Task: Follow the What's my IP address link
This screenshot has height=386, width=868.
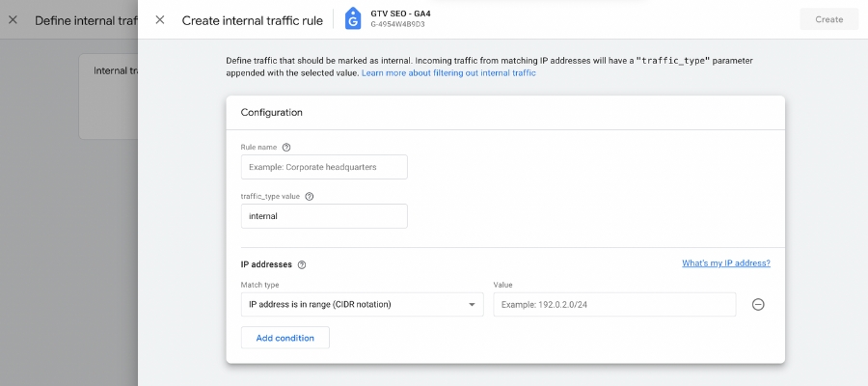Action: (x=725, y=263)
